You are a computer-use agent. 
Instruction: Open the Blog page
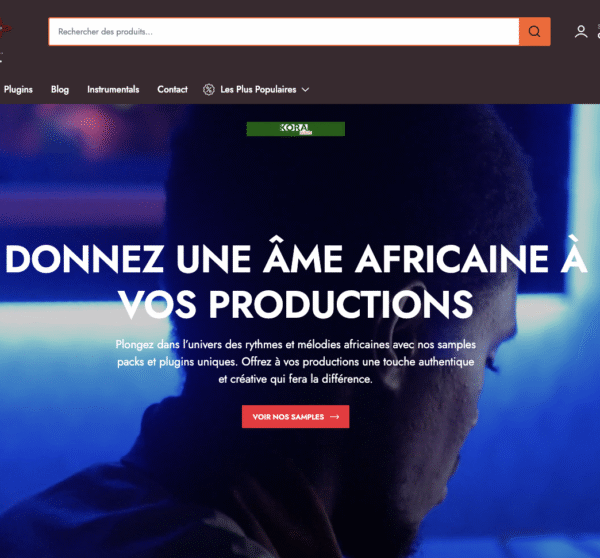(x=60, y=90)
